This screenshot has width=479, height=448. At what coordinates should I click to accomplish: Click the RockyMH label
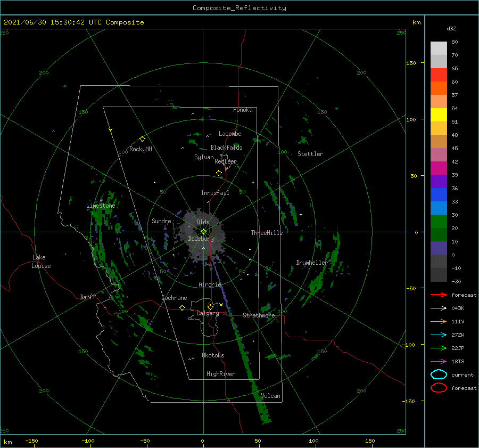click(141, 149)
